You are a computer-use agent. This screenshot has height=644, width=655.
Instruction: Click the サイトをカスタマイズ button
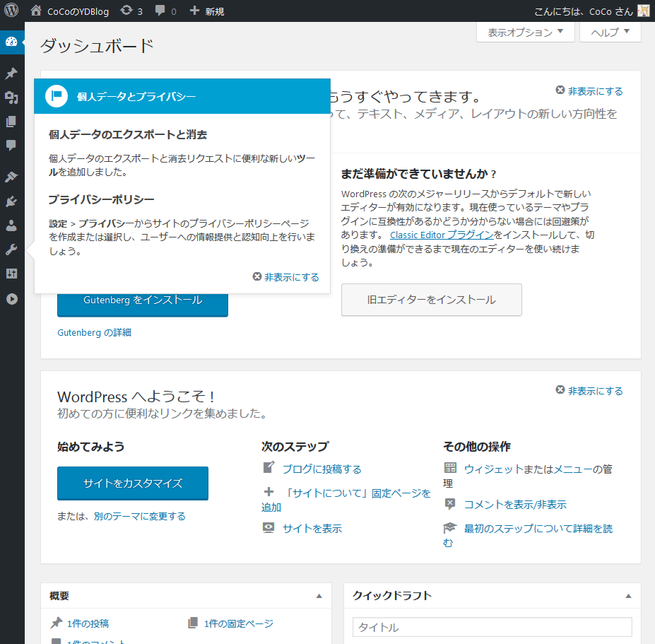[x=133, y=483]
